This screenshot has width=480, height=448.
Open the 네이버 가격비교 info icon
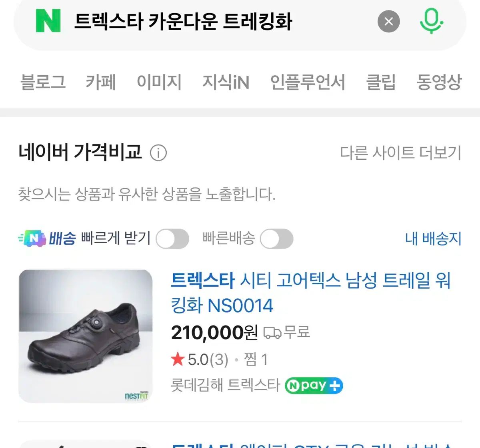coord(159,152)
